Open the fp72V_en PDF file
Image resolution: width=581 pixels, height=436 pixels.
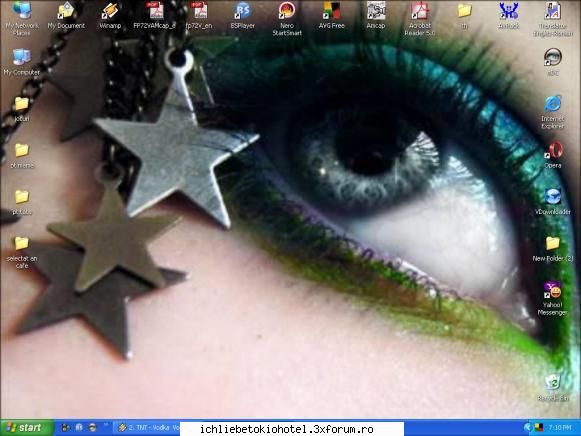point(199,16)
